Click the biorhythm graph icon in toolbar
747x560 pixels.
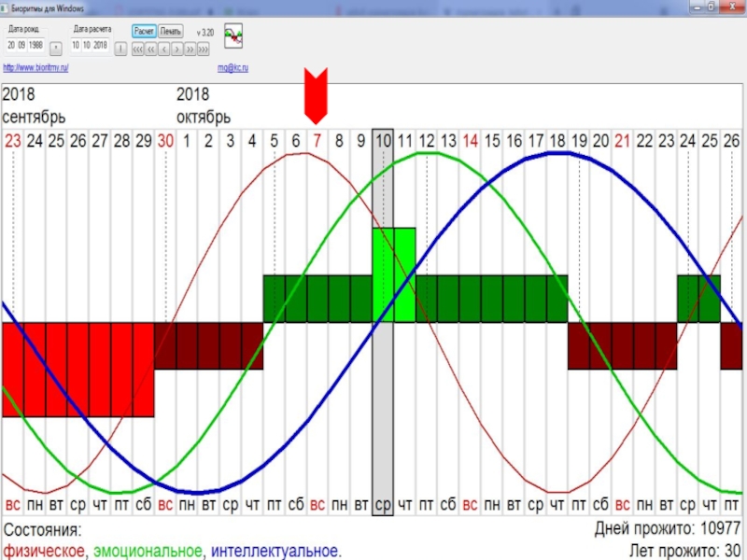tap(235, 37)
